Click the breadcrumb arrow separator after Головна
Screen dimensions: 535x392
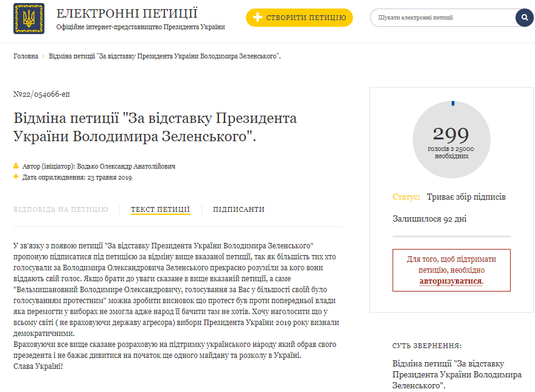tap(44, 56)
